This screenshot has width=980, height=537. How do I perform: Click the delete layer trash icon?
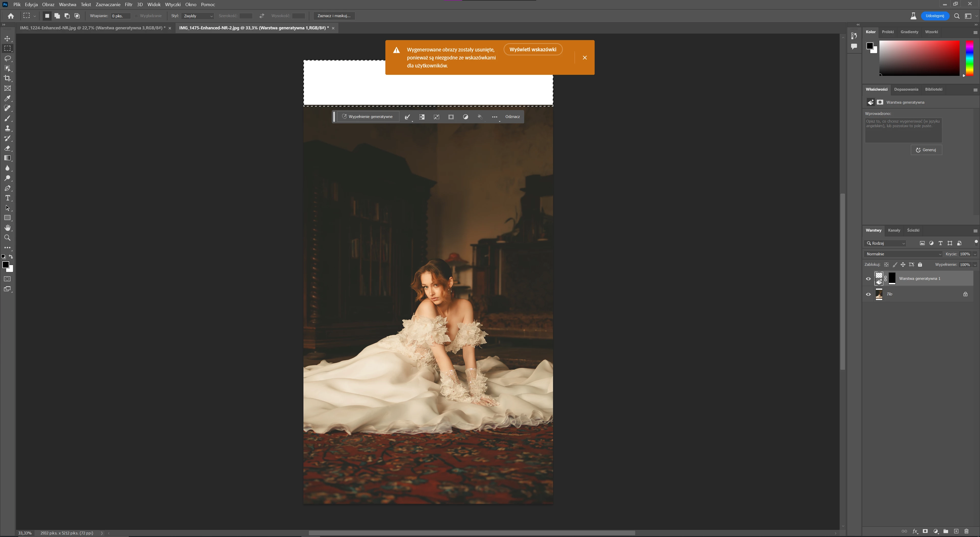point(966,531)
